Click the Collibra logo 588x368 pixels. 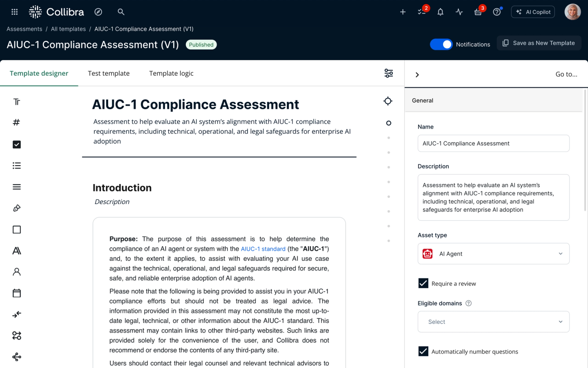56,12
